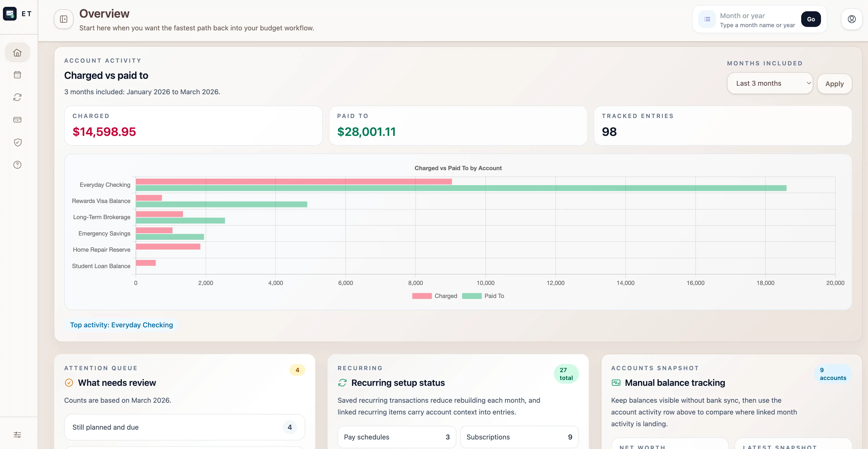
Task: Open the help question mark icon
Action: pos(17,165)
